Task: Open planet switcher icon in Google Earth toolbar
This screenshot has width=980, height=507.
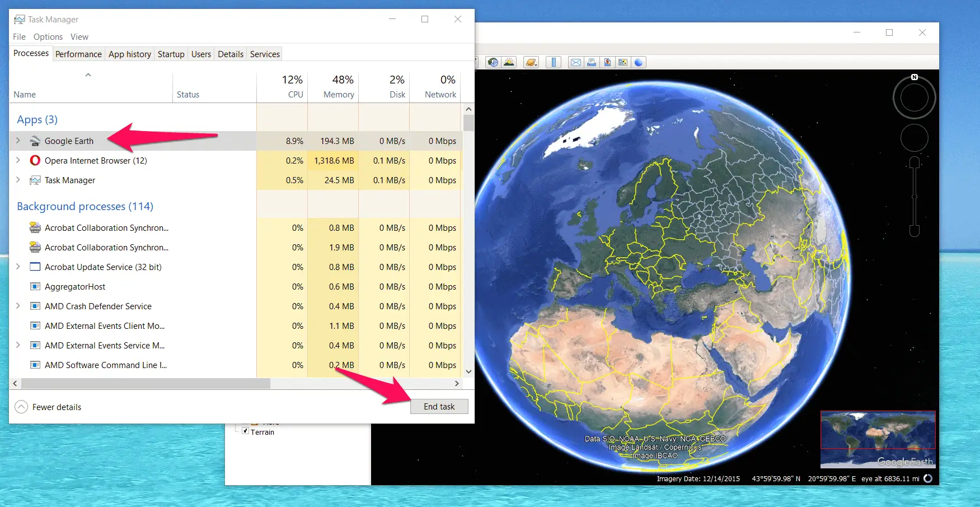Action: coord(531,62)
